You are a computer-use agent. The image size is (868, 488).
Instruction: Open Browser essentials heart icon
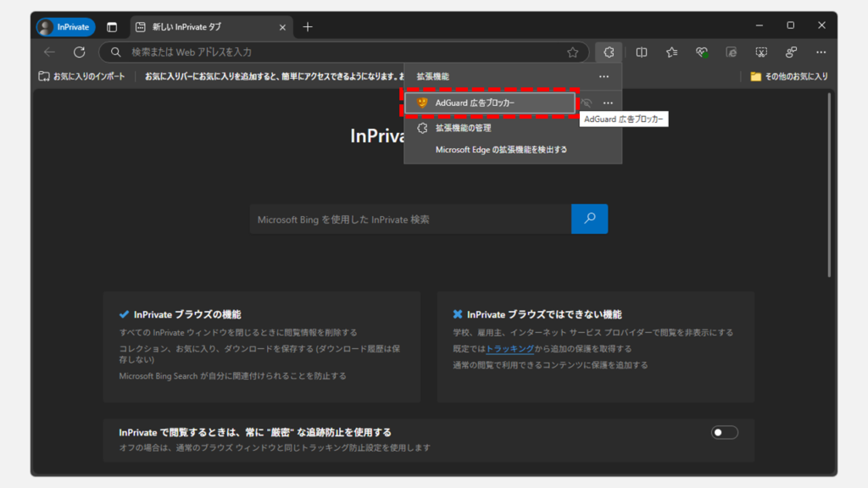pyautogui.click(x=701, y=53)
